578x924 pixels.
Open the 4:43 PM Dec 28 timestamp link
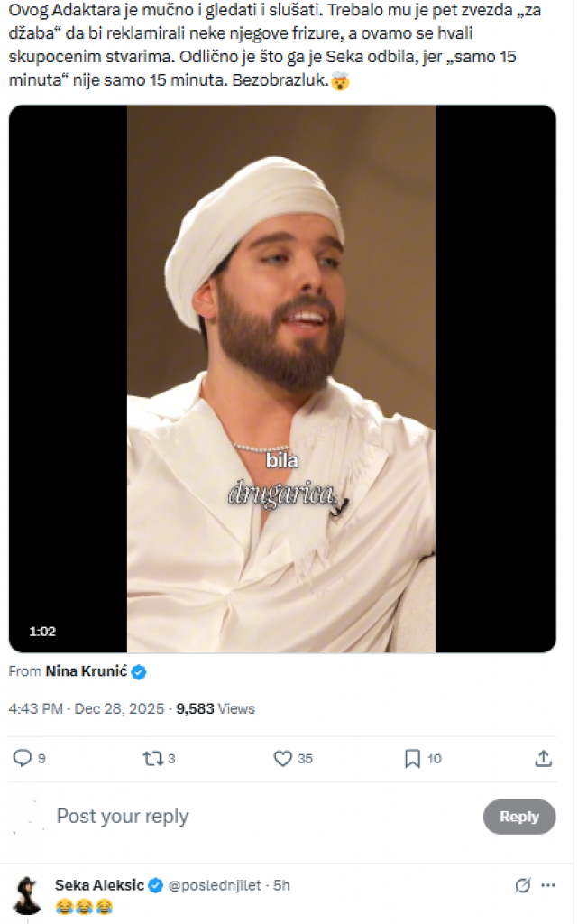pos(86,709)
